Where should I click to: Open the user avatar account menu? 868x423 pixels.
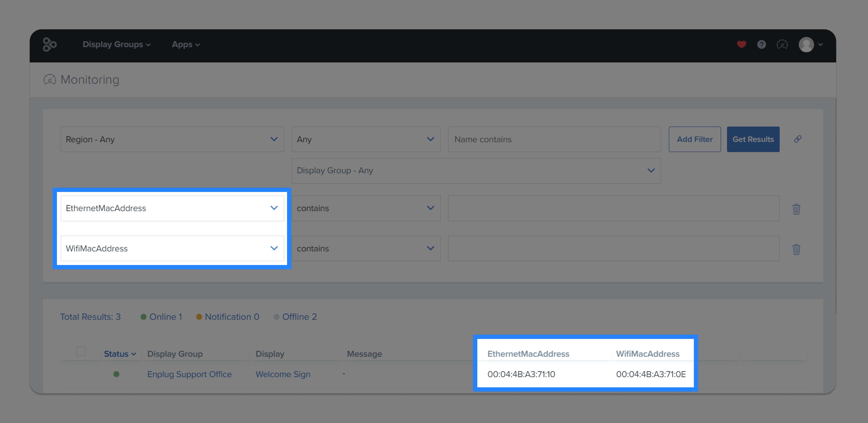(811, 45)
